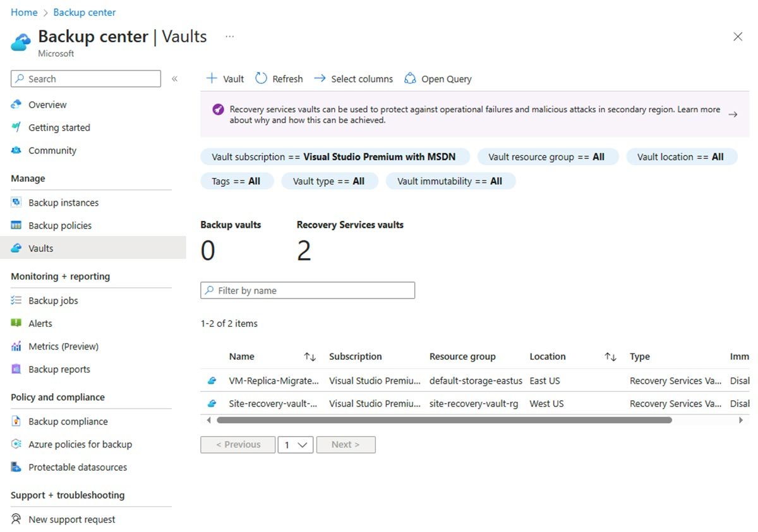Open the Backup center breadcrumb link
This screenshot has height=532, width=758.
(x=84, y=12)
